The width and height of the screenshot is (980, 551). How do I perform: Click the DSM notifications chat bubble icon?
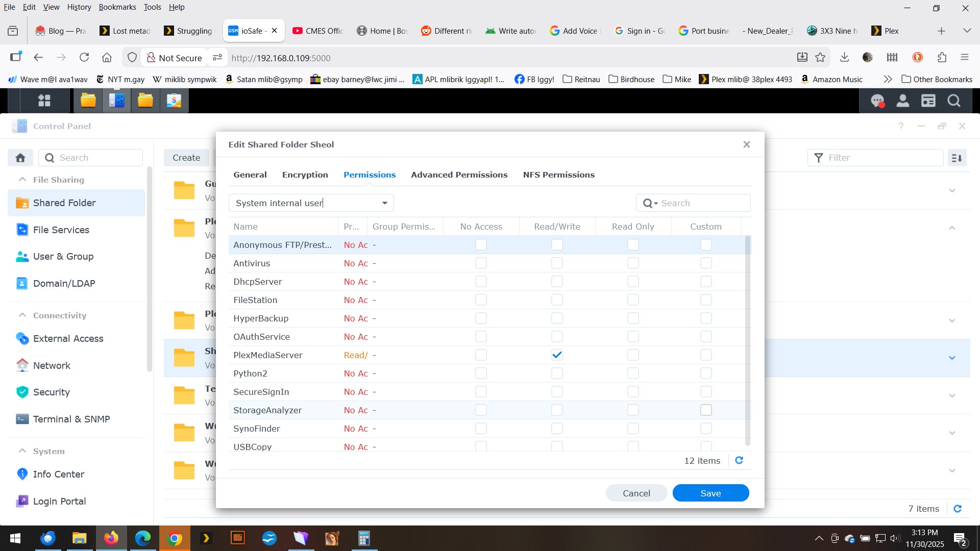(877, 101)
